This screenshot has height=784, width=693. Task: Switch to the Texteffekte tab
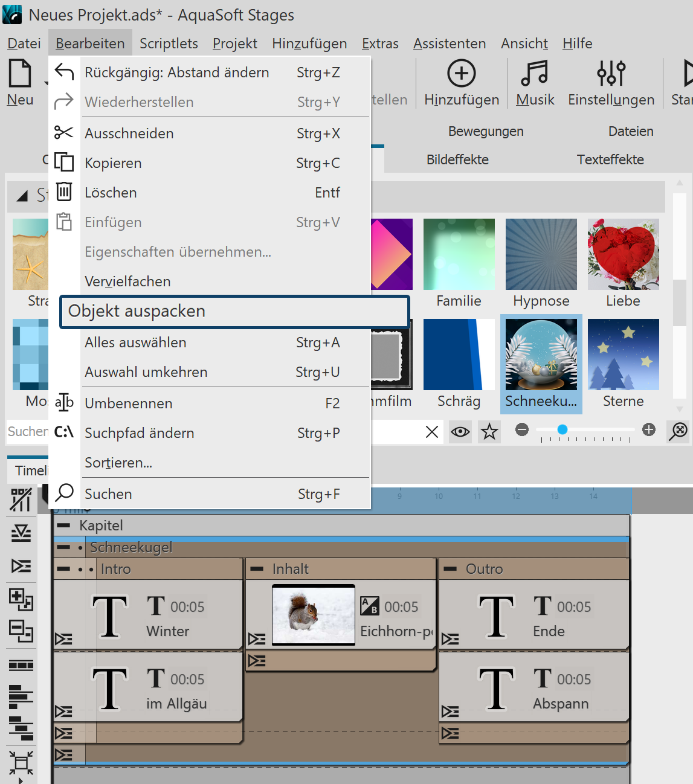coord(610,159)
